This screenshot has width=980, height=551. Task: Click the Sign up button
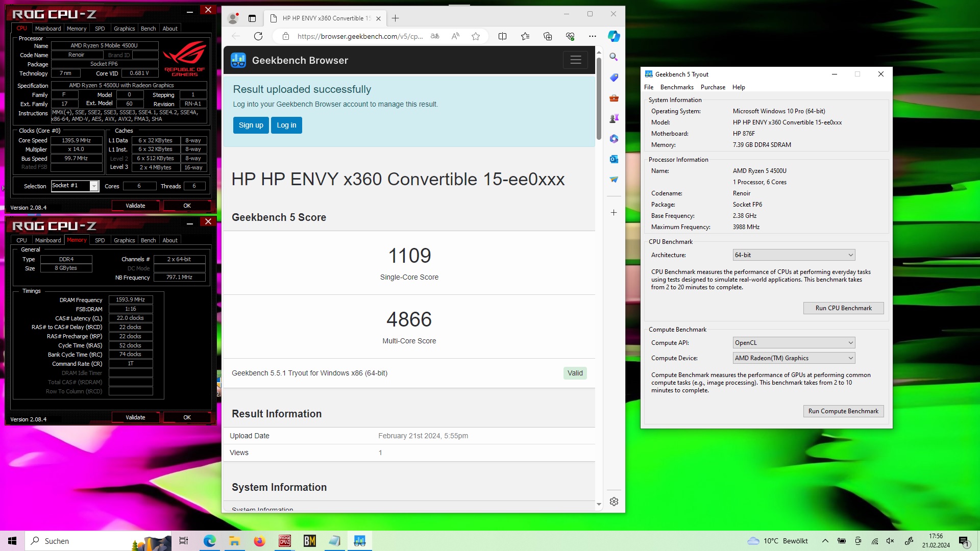coord(251,125)
